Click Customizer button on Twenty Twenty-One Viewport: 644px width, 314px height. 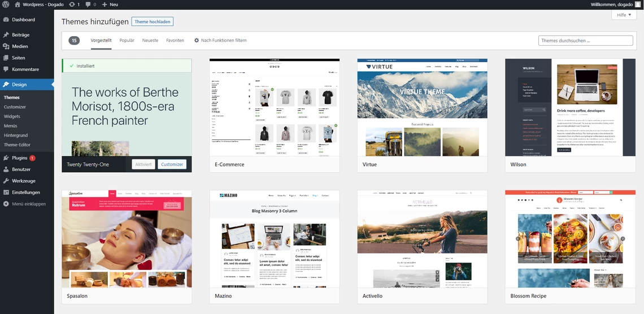(x=172, y=164)
